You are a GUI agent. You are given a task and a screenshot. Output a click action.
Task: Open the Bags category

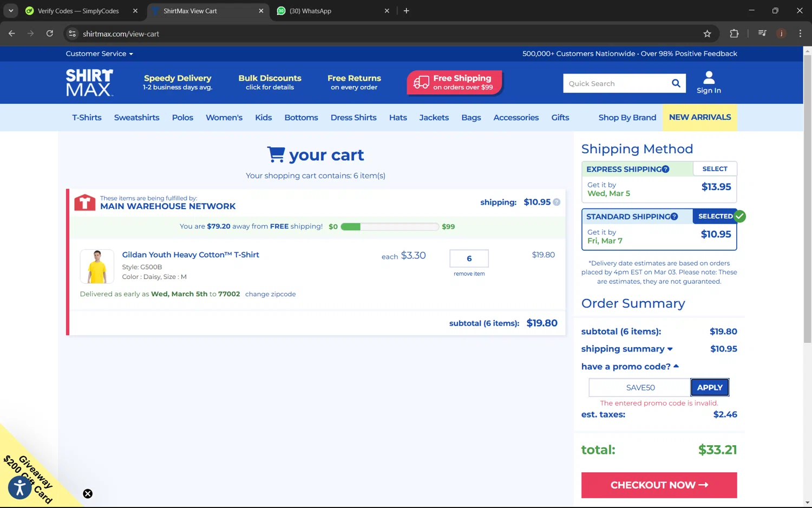click(x=471, y=118)
